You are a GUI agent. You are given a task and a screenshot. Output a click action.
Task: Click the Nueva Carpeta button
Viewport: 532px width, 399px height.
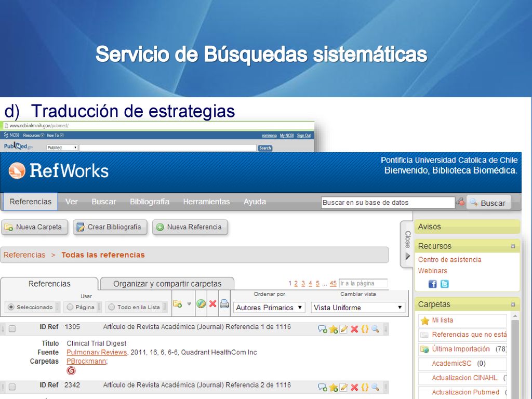coord(34,227)
